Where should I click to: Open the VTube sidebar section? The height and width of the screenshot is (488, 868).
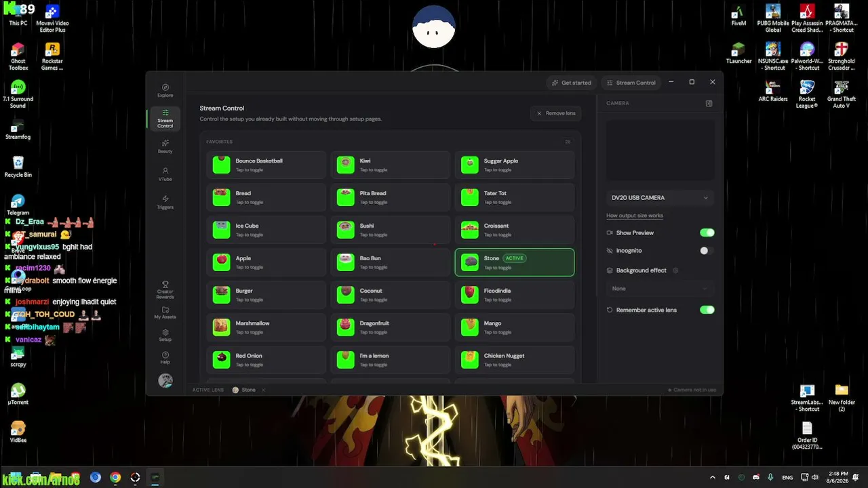165,174
